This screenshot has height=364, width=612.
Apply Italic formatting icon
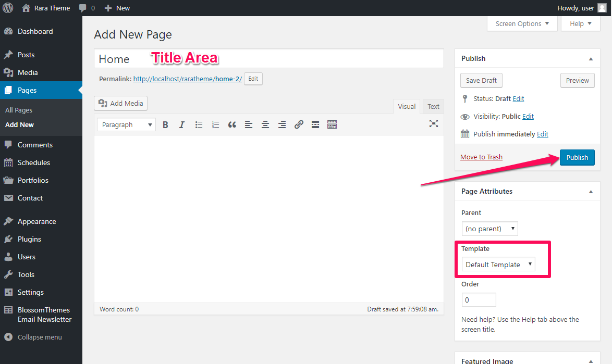[182, 124]
